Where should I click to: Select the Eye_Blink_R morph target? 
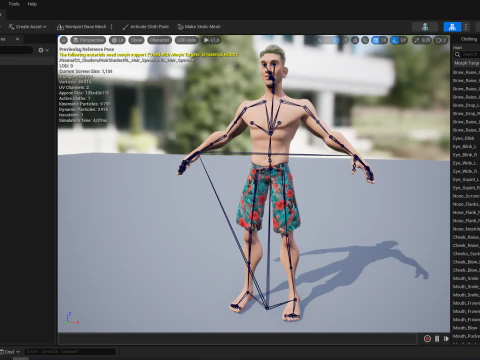pos(466,155)
